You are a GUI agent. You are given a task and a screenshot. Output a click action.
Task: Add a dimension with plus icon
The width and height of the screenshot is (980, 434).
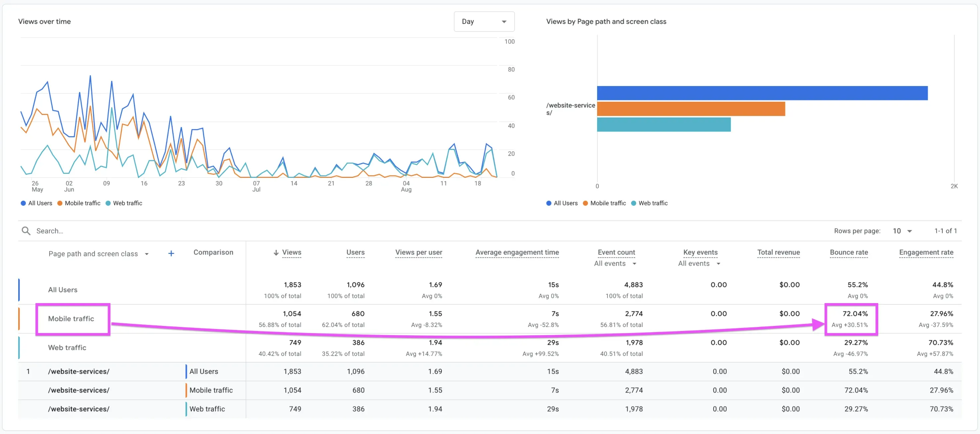click(171, 253)
